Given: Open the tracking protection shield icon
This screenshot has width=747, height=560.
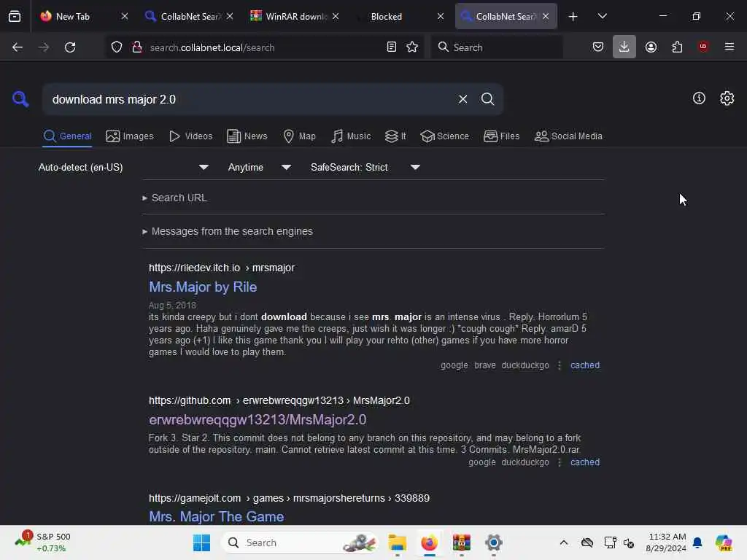Looking at the screenshot, I should [x=117, y=47].
